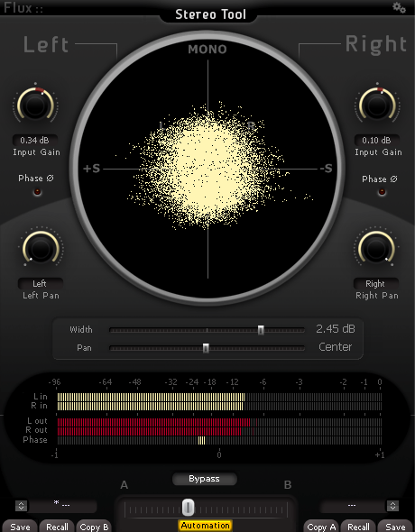The image size is (415, 532).
Task: Click the vectorscope goniometer display
Action: point(207,169)
